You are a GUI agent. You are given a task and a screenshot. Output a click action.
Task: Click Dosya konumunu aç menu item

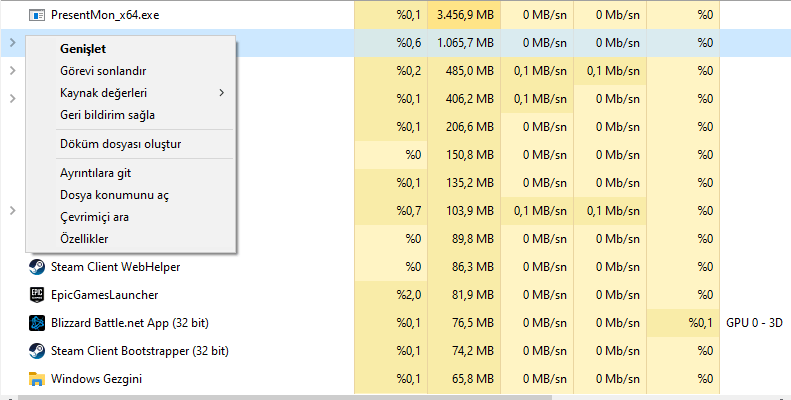click(114, 195)
